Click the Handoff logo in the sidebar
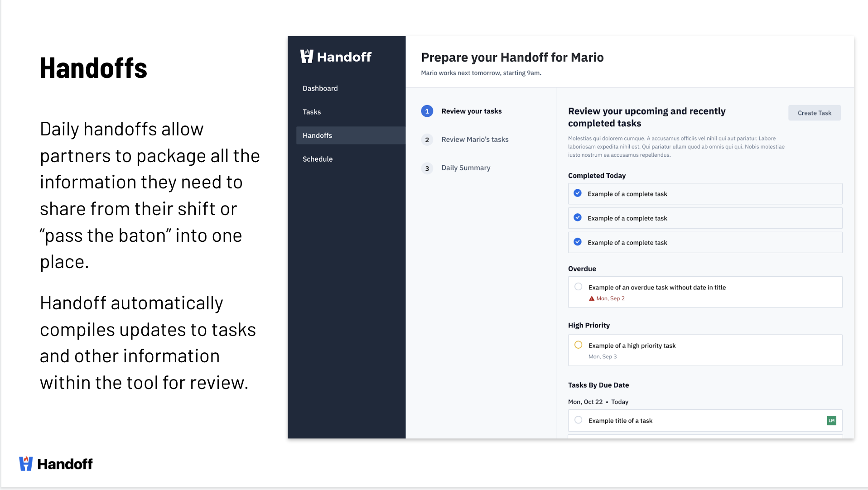The height and width of the screenshot is (490, 868). [x=336, y=57]
